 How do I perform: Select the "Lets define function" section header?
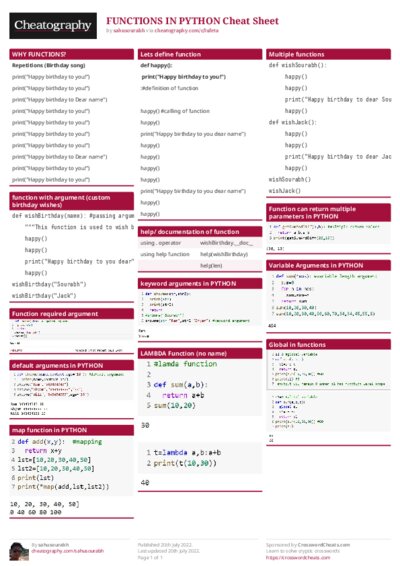(200, 54)
